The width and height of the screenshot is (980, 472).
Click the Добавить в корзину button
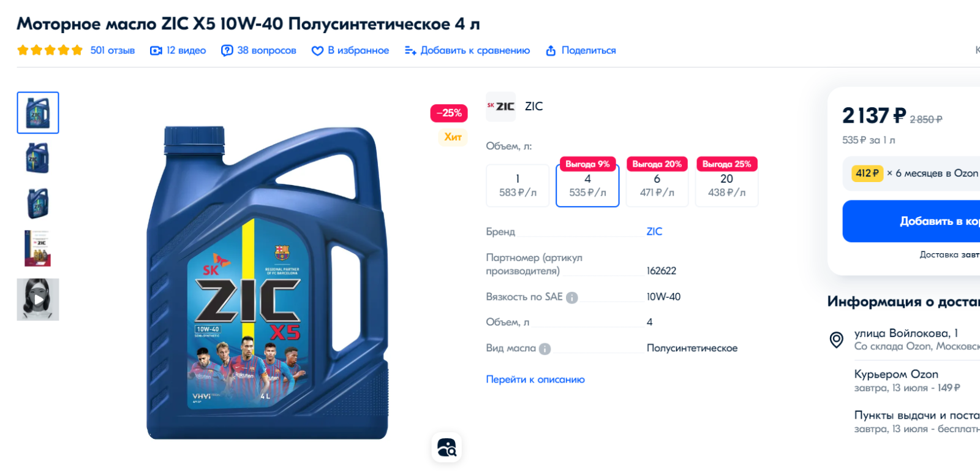(x=911, y=221)
